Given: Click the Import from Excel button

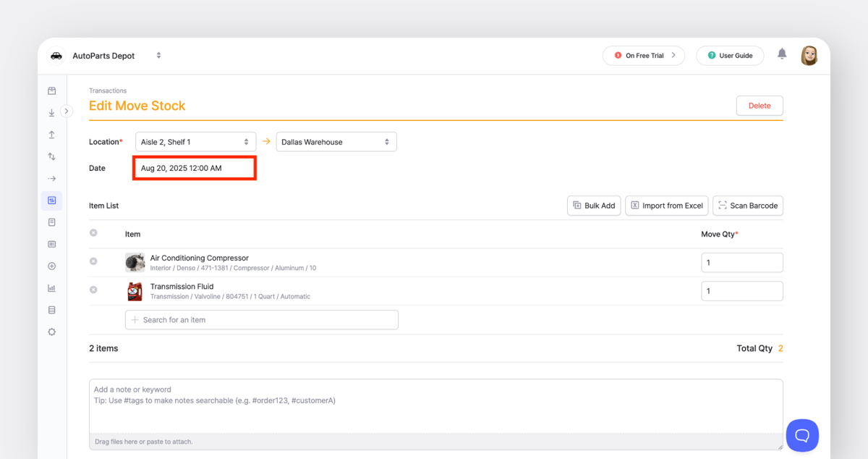Looking at the screenshot, I should (x=666, y=206).
